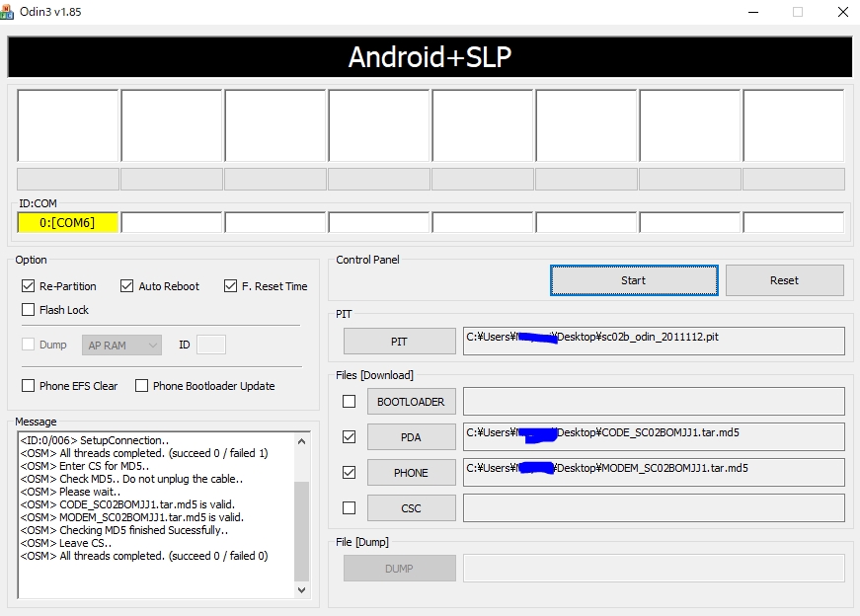The height and width of the screenshot is (616, 860).
Task: Click the PHONE file path field
Action: 654,472
